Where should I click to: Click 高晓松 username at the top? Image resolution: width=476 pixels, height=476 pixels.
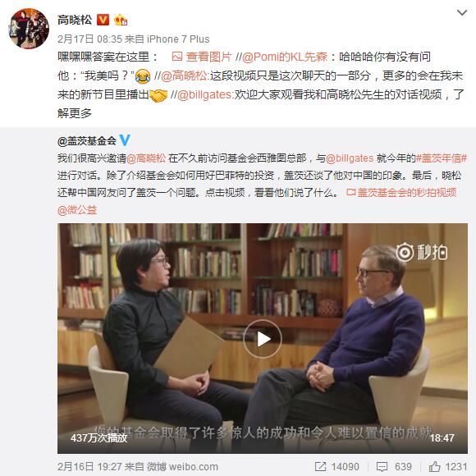(x=75, y=20)
